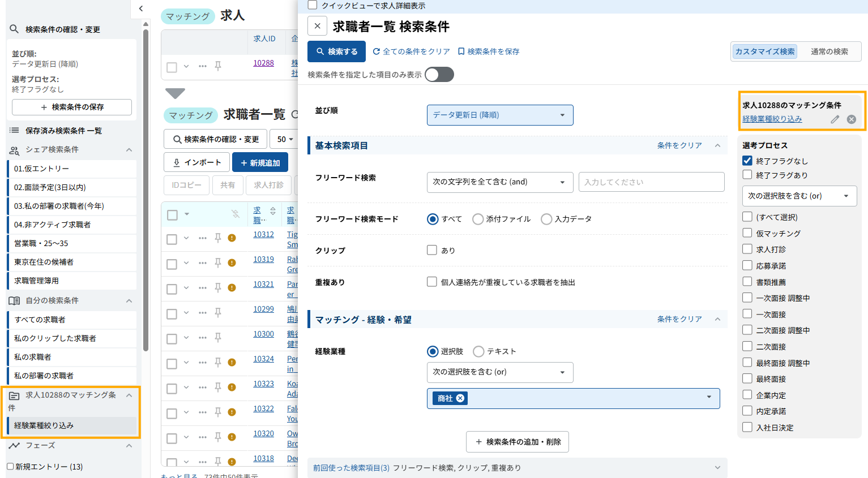Close the search conditions panel with X
868x478 pixels.
point(317,26)
